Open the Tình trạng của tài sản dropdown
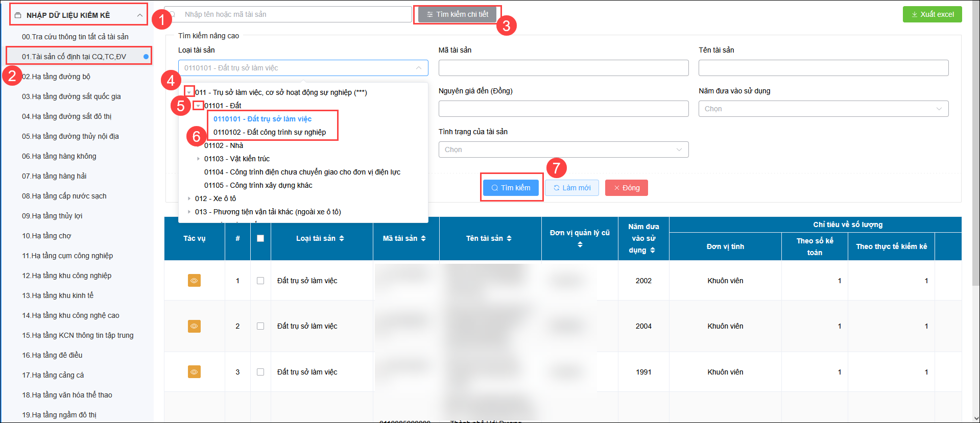980x423 pixels. [x=563, y=150]
